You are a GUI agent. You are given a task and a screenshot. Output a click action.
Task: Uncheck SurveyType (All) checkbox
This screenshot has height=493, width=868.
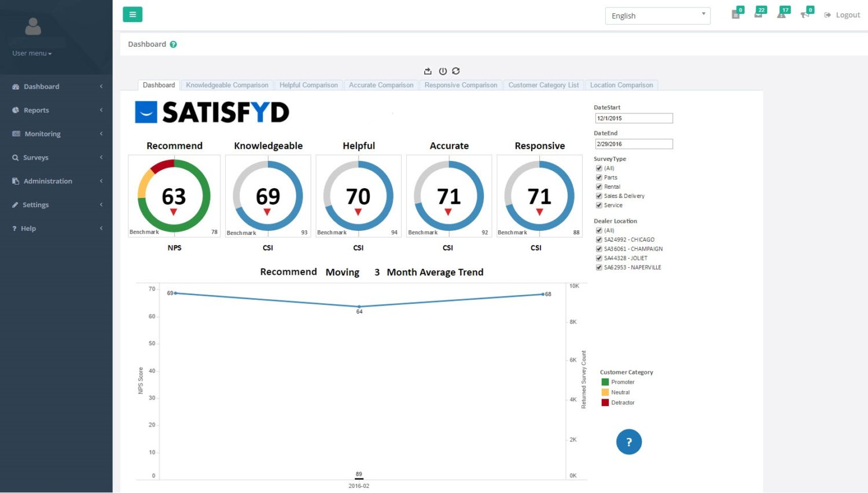599,168
